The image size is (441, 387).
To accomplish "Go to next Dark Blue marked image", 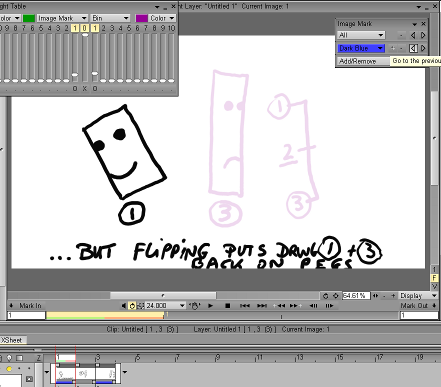I will click(423, 48).
